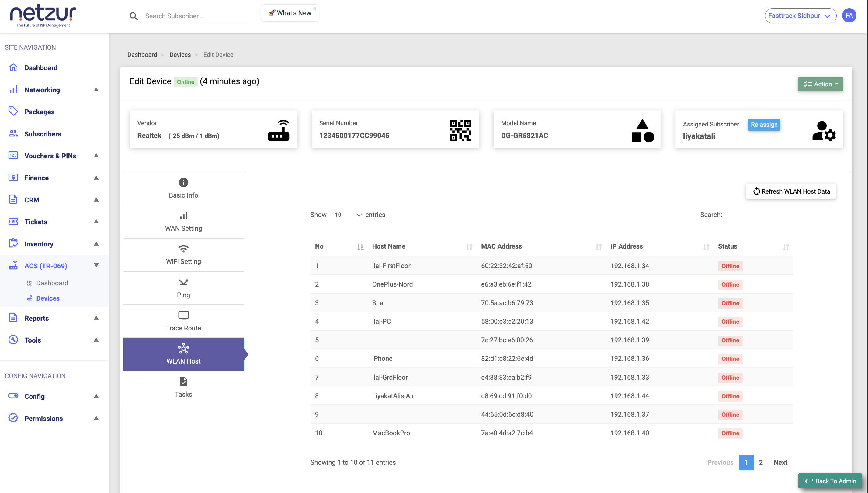The height and width of the screenshot is (493, 868).
Task: Click the model name shapes icon
Action: [x=643, y=130]
